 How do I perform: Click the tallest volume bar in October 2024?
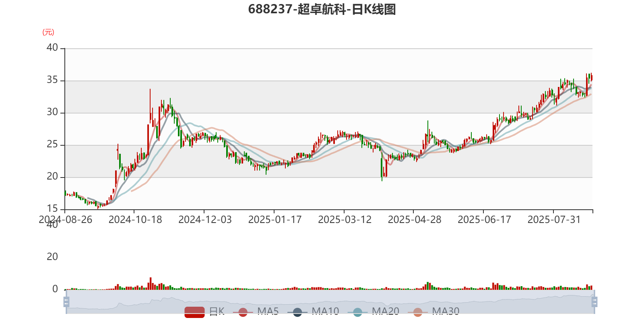pyautogui.click(x=151, y=284)
